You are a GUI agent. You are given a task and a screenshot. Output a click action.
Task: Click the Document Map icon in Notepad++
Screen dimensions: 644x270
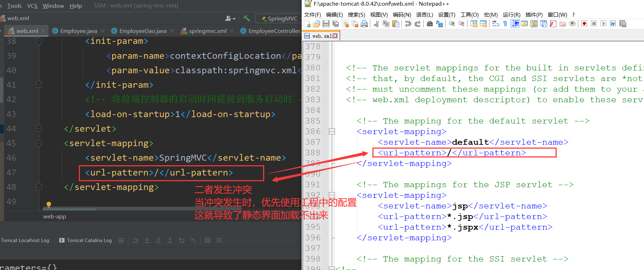(x=534, y=24)
